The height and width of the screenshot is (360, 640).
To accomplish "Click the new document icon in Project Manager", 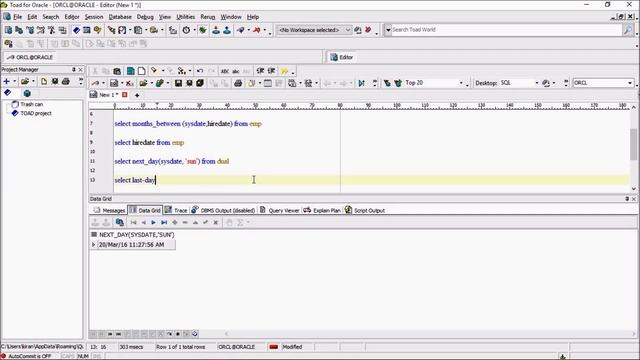I will [x=44, y=82].
